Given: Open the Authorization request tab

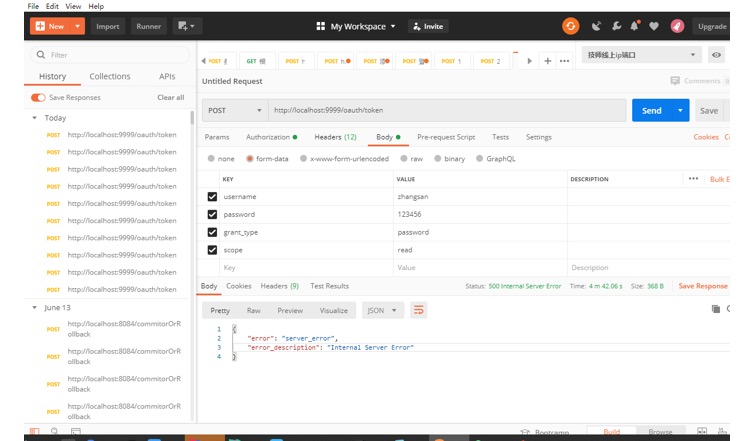Looking at the screenshot, I should point(272,137).
